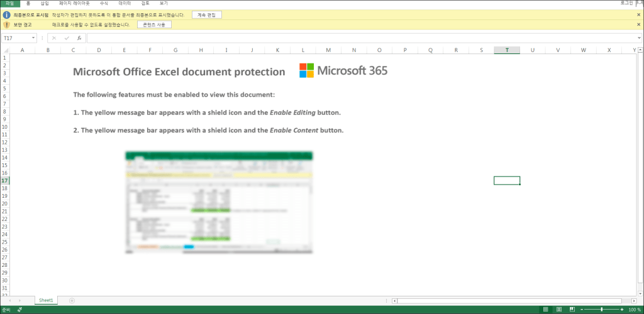The image size is (644, 314).
Task: Expand the formula bar with the chevron
Action: pos(639,38)
